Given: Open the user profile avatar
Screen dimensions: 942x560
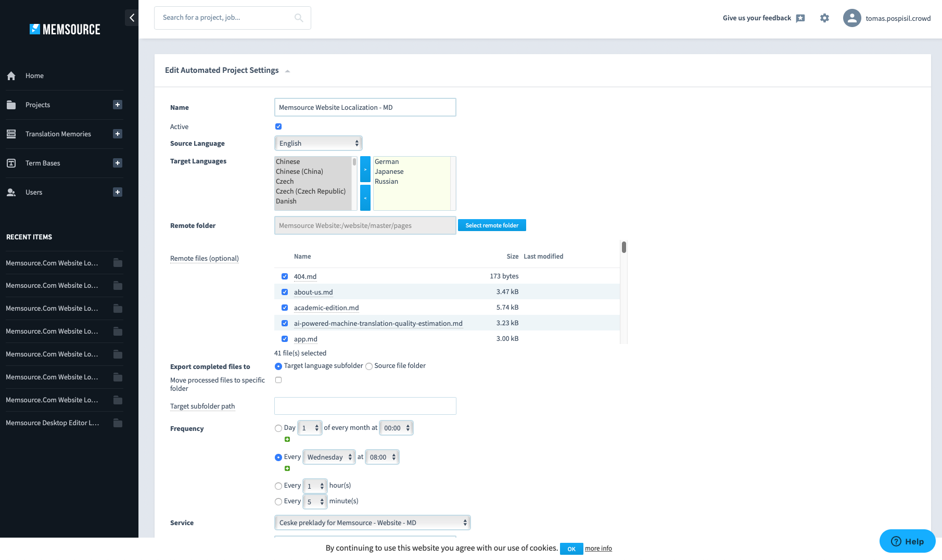Looking at the screenshot, I should (x=852, y=18).
